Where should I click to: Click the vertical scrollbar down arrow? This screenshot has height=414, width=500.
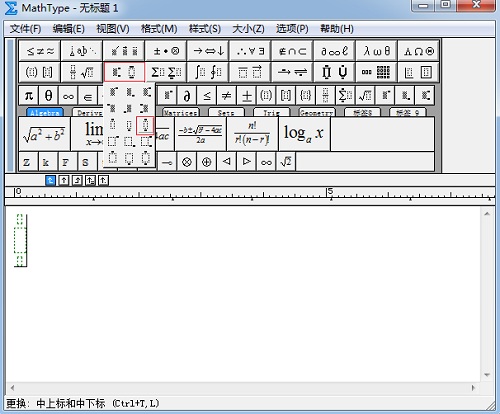tap(487, 375)
